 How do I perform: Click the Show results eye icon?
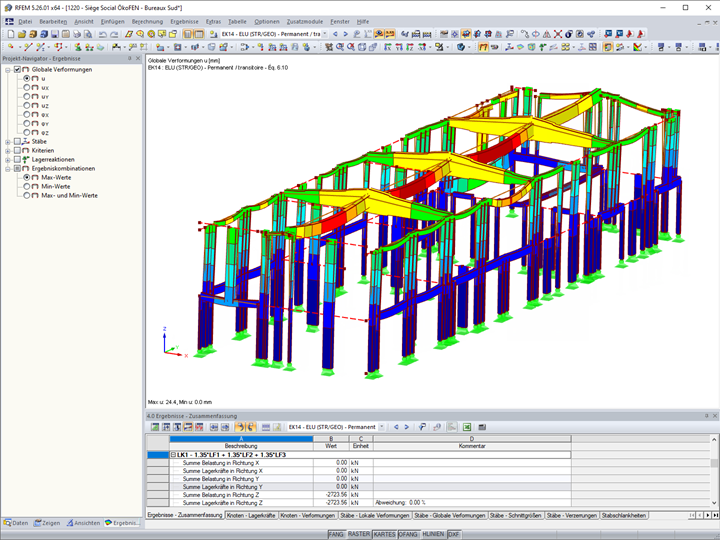point(379,34)
